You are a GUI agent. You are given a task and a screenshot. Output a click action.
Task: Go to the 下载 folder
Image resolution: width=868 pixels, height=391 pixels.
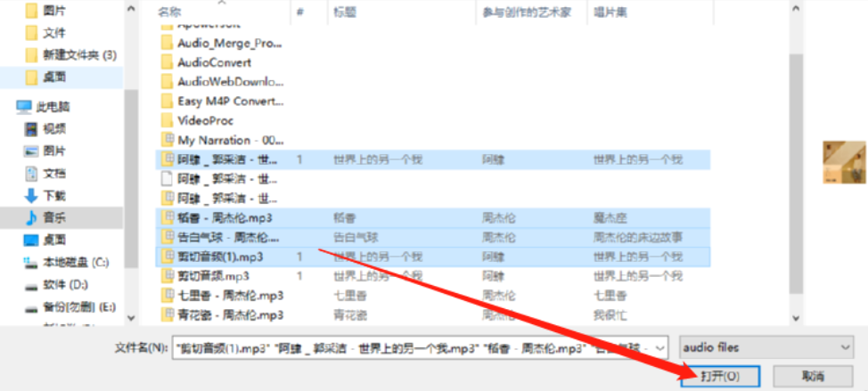[45, 196]
